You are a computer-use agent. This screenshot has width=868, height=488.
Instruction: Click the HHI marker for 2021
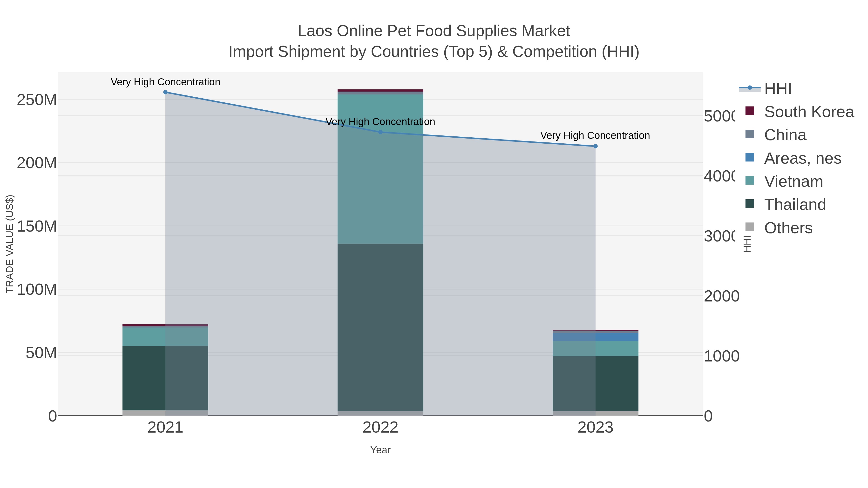click(165, 92)
